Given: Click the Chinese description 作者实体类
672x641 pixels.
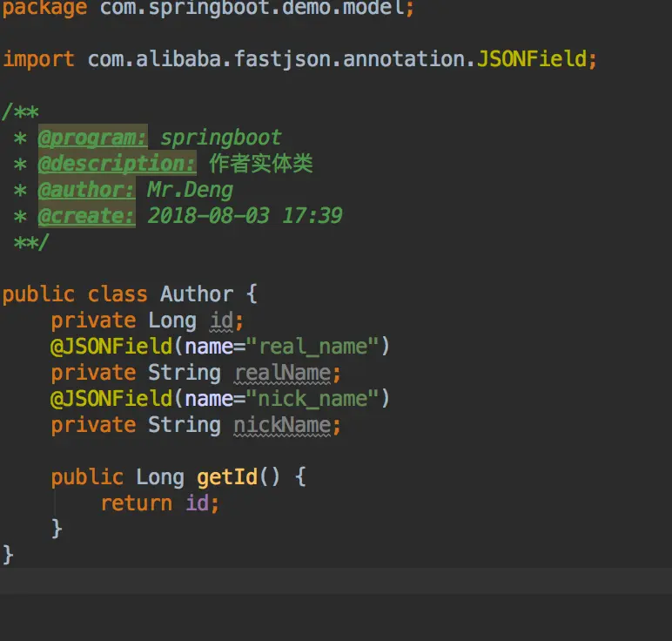Looking at the screenshot, I should click(261, 164).
